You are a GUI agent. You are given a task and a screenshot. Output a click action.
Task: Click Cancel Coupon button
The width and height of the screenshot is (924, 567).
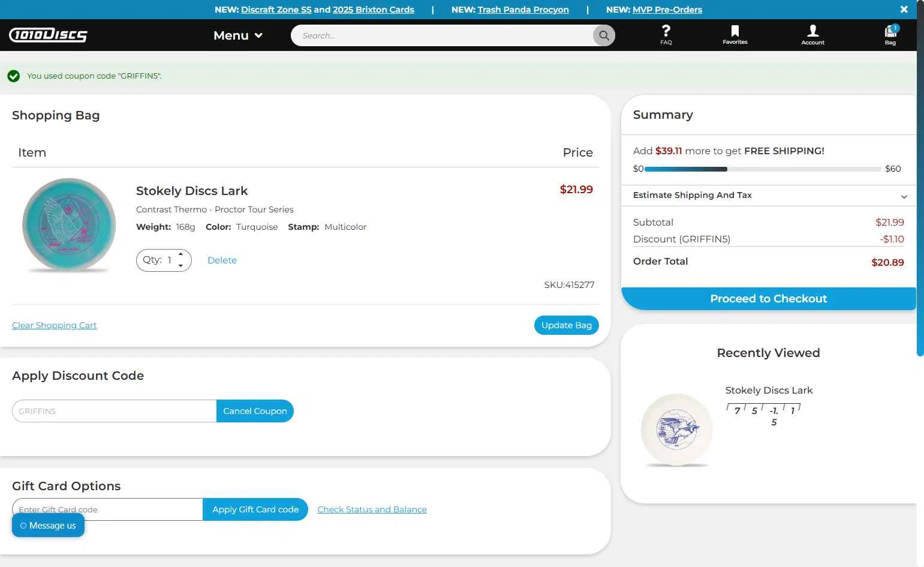click(255, 411)
